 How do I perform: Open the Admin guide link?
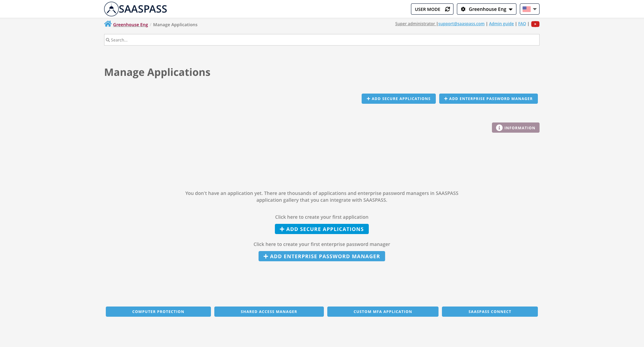tap(501, 23)
